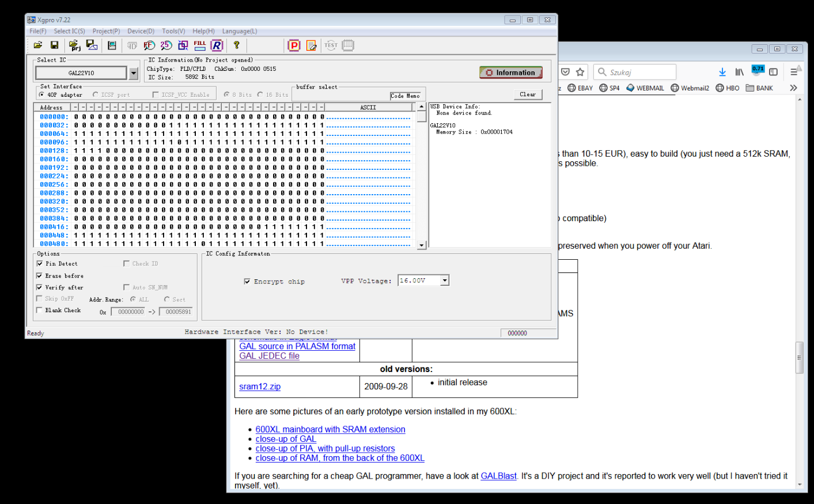814x504 pixels.
Task: Click the open file folder icon
Action: 38,45
